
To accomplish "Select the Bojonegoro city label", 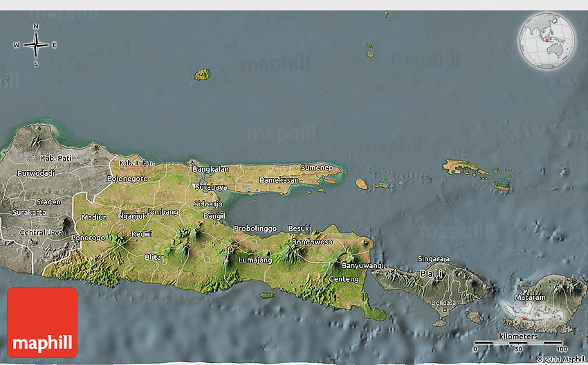I will click(127, 178).
